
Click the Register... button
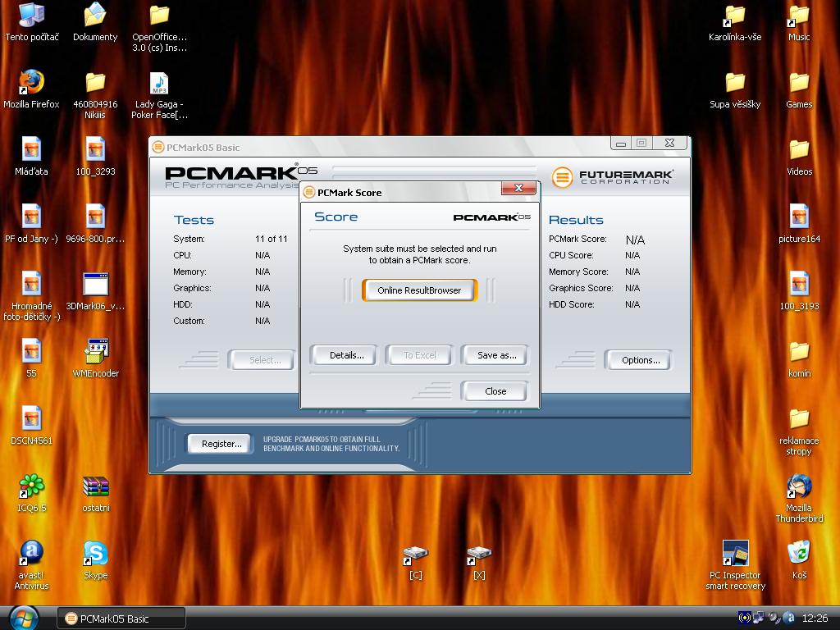(x=221, y=444)
